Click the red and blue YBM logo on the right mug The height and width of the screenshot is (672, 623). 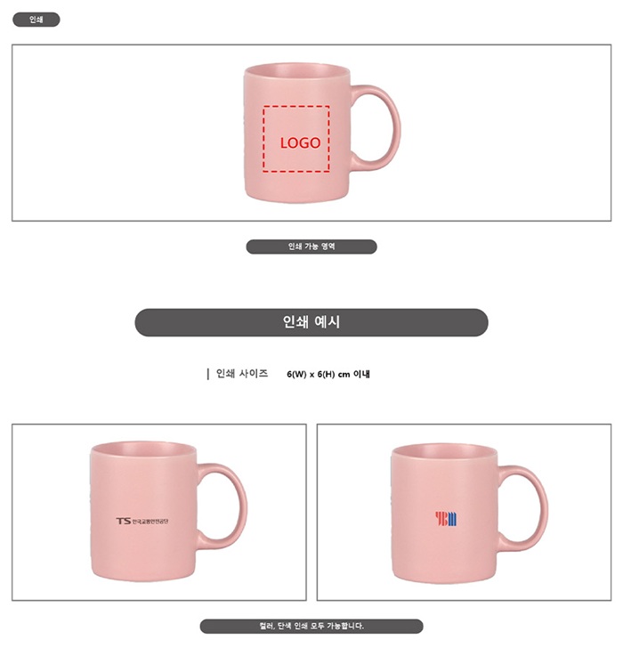pyautogui.click(x=446, y=519)
